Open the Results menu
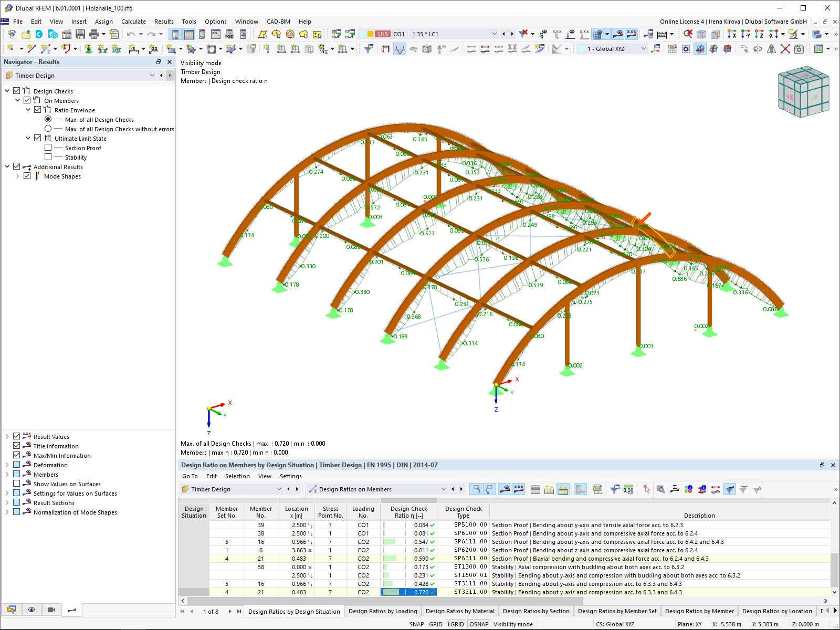 click(164, 22)
